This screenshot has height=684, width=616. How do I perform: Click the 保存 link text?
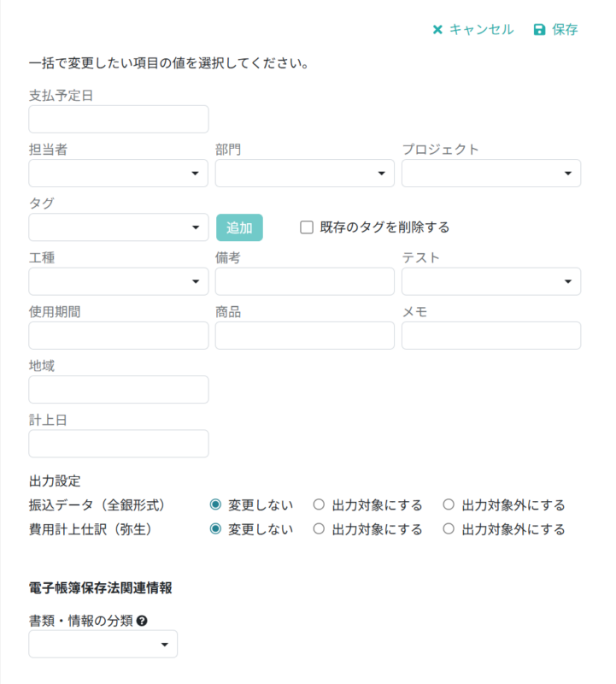(x=564, y=28)
